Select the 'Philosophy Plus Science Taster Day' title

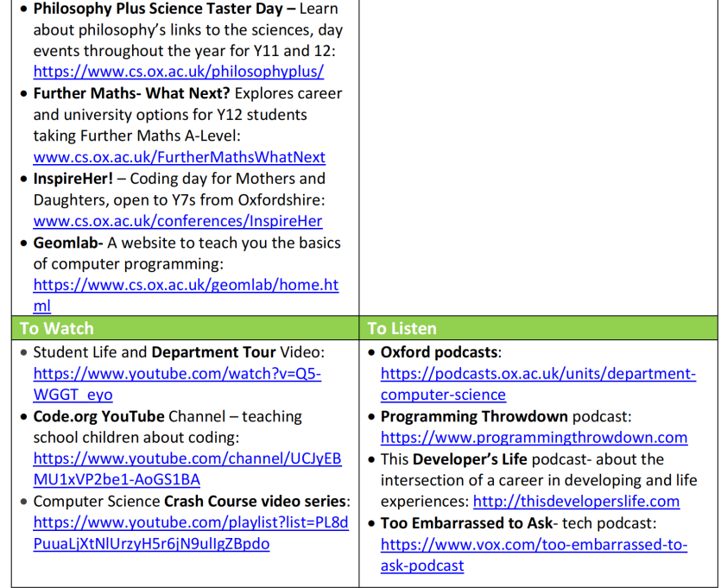click(158, 9)
